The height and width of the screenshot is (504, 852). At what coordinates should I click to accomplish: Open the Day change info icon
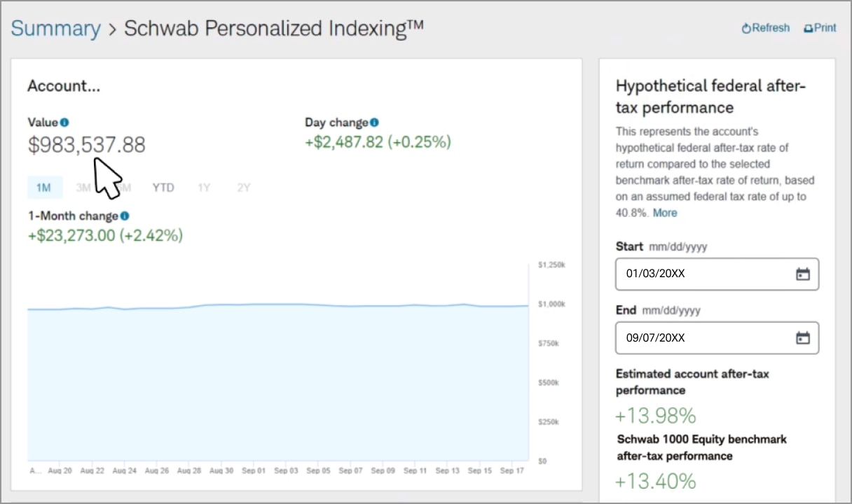374,122
